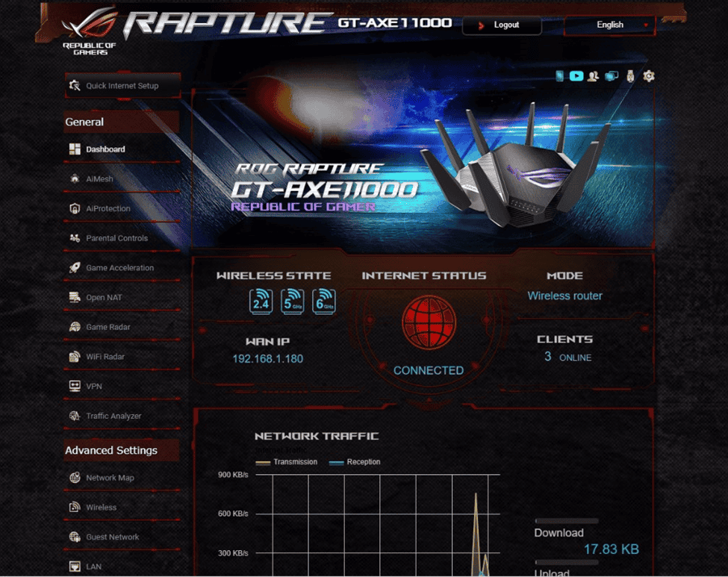Screen dimensions: 728x577
Task: Click the NETWORK TRAFFIC heading
Action: (x=317, y=437)
